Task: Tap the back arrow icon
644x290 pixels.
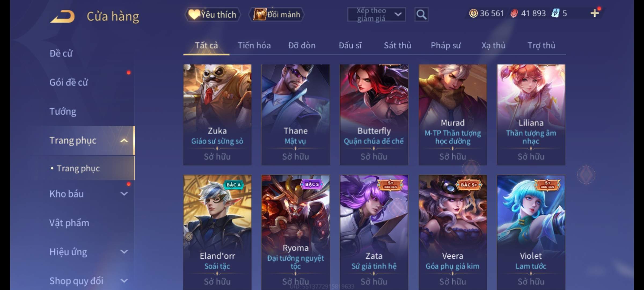Action: point(62,16)
